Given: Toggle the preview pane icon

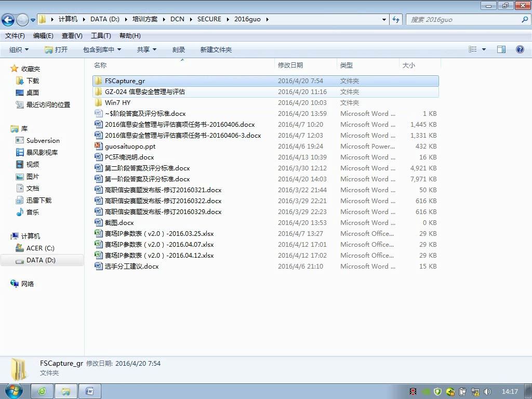Looking at the screenshot, I should [501, 49].
